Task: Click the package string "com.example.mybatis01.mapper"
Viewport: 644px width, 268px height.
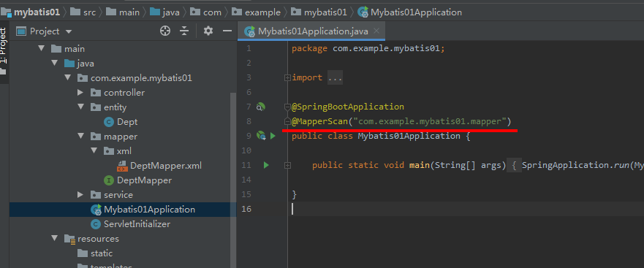Action: (x=430, y=121)
